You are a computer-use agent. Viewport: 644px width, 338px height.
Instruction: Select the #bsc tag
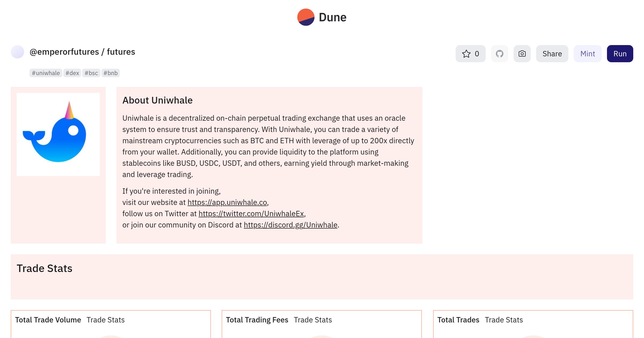pos(91,73)
